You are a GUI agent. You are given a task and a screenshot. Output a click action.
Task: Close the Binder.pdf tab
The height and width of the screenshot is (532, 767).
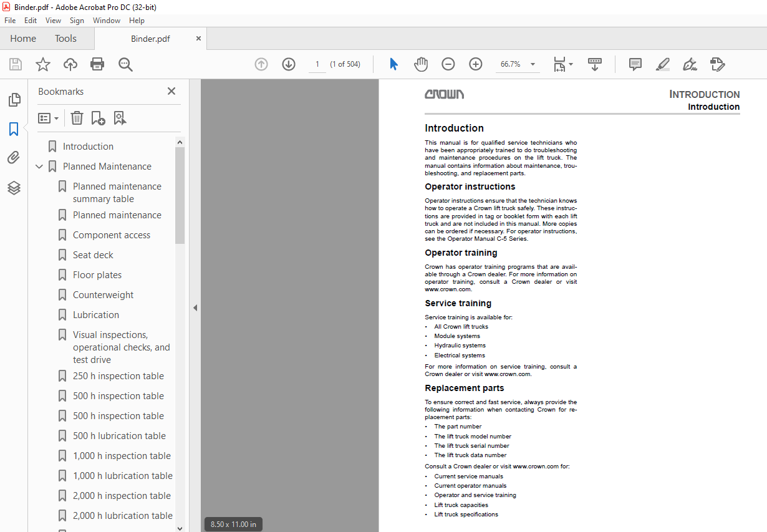198,39
